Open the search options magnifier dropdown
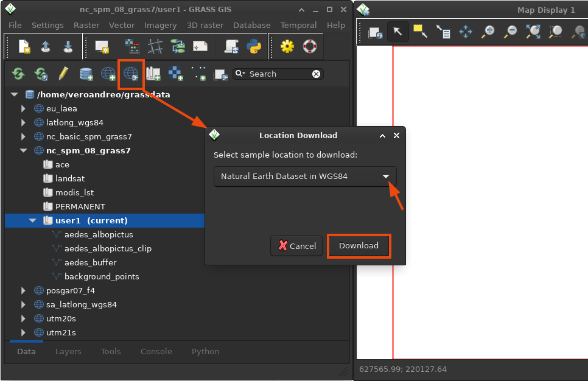The width and height of the screenshot is (588, 381). coord(240,74)
